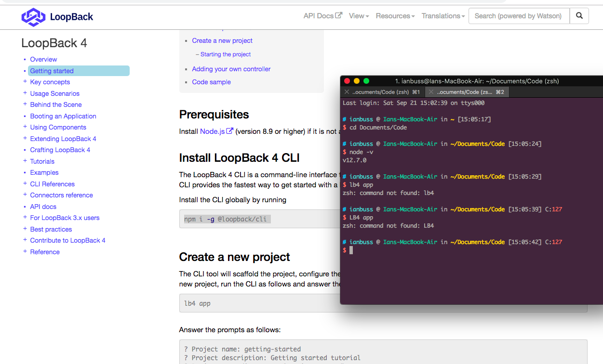Screen dimensions: 603x364
Task: Open the Translations dropdown menu
Action: tap(443, 16)
